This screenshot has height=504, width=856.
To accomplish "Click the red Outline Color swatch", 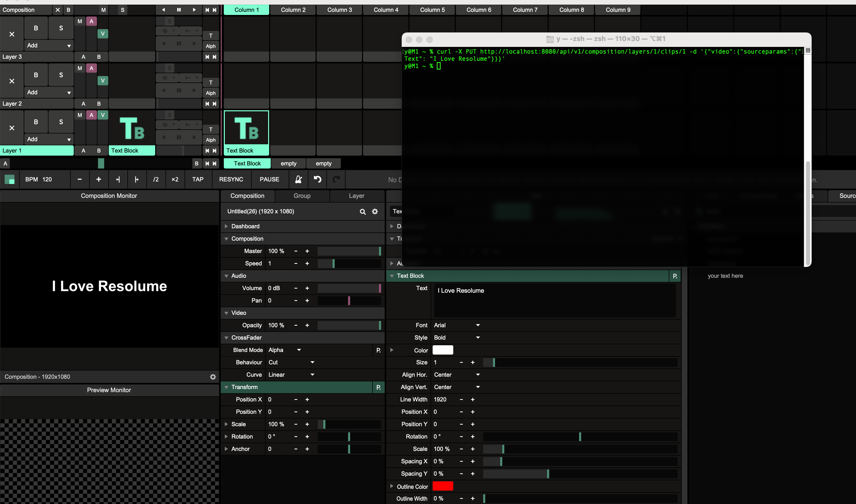I will (x=442, y=486).
